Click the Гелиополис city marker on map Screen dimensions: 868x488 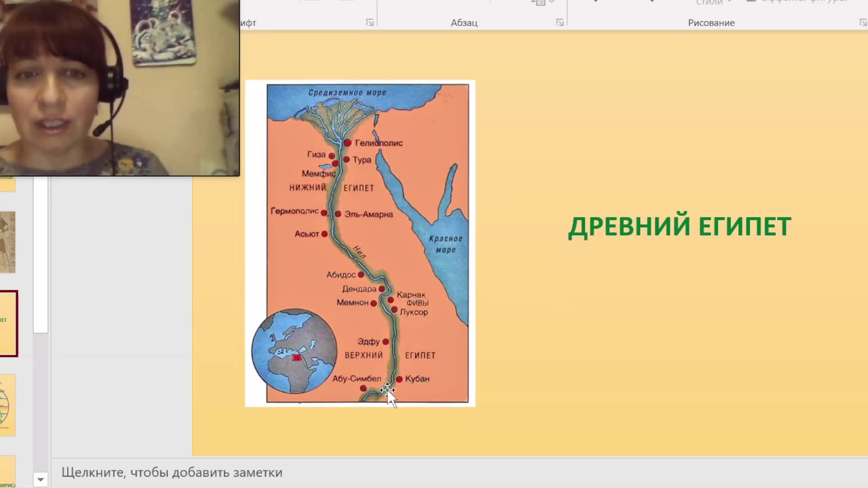point(347,143)
